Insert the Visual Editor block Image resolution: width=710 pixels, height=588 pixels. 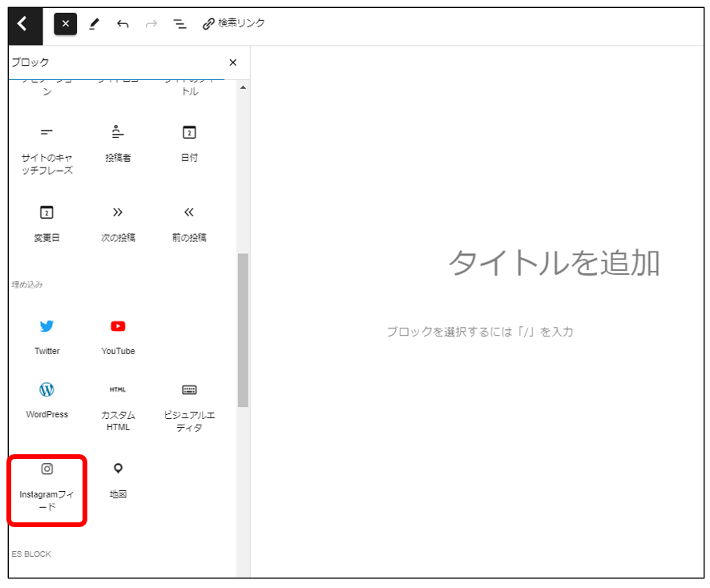(189, 406)
